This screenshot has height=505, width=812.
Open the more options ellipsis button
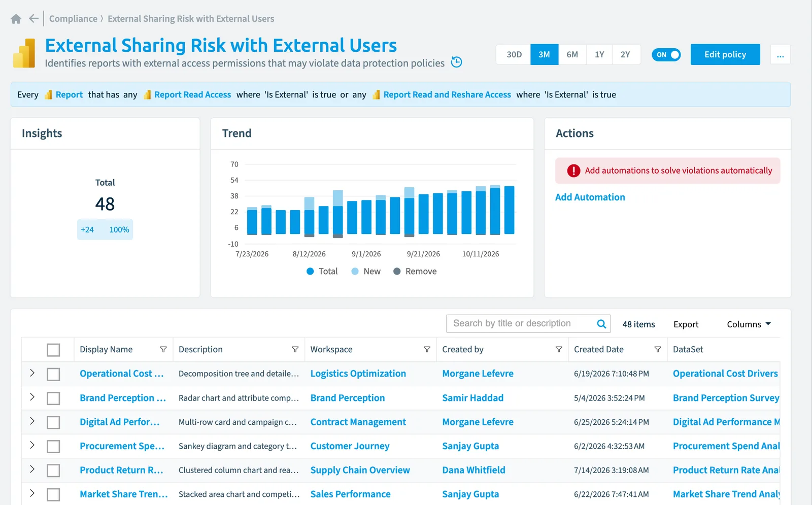pyautogui.click(x=780, y=54)
